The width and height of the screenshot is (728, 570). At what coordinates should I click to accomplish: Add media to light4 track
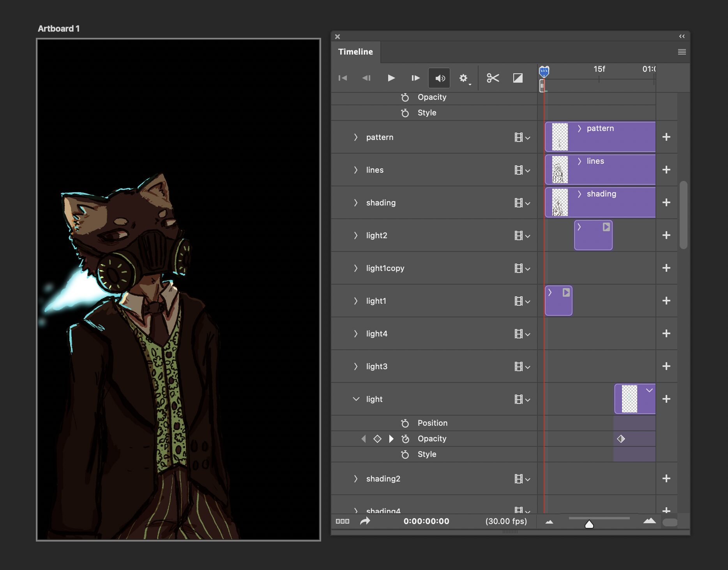pyautogui.click(x=666, y=333)
